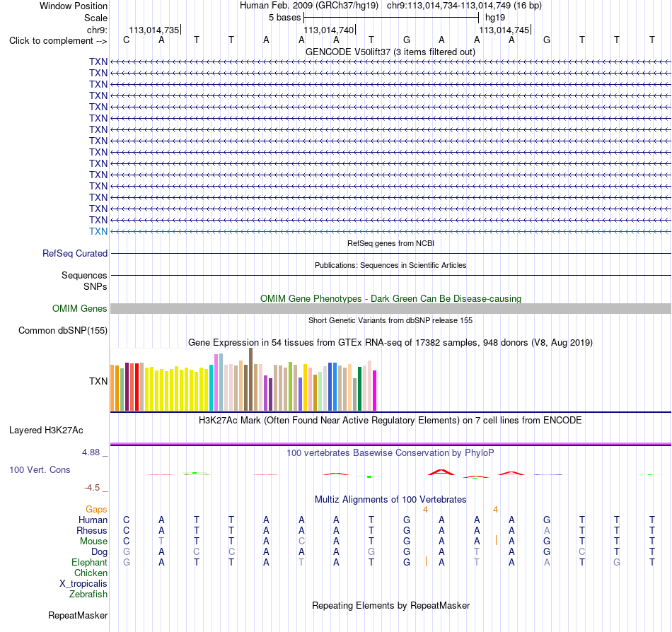This screenshot has width=672, height=632.
Task: Click TXN label beside GTEx bar chart
Action: (x=98, y=381)
